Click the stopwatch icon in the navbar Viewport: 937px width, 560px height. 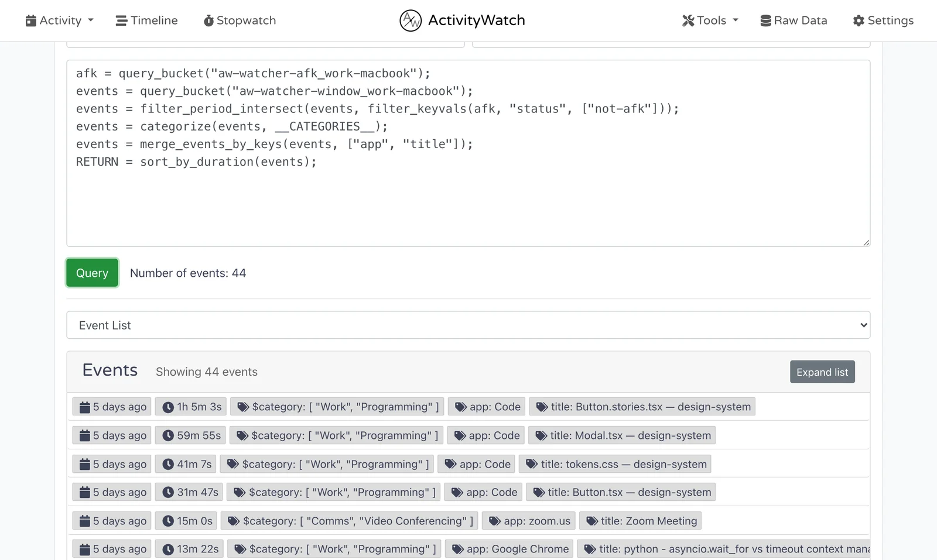point(208,21)
